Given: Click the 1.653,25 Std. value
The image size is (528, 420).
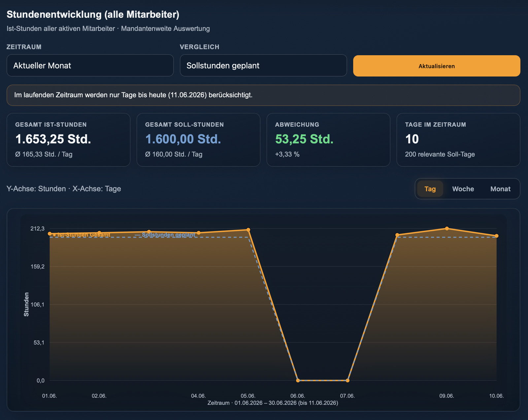Looking at the screenshot, I should pos(53,139).
